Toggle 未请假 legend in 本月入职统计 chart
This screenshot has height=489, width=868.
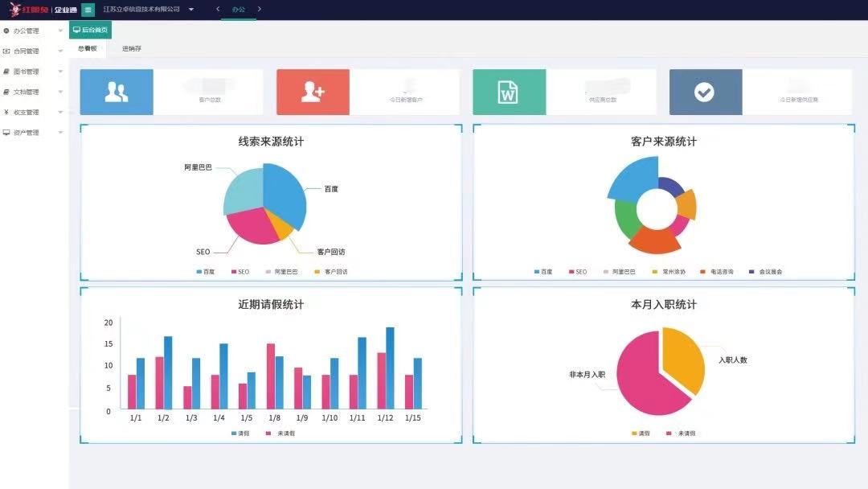pyautogui.click(x=681, y=434)
